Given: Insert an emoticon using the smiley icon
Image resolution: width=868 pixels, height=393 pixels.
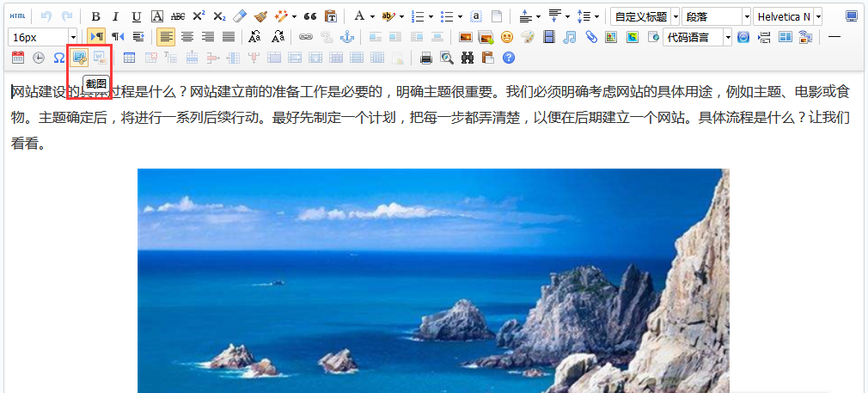Looking at the screenshot, I should click(x=507, y=37).
